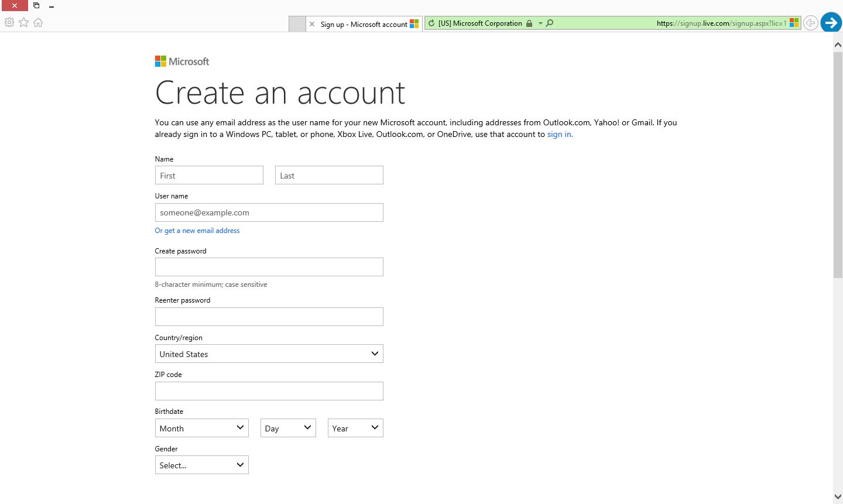This screenshot has width=843, height=504.
Task: Focus the First name field
Action: pos(209,175)
